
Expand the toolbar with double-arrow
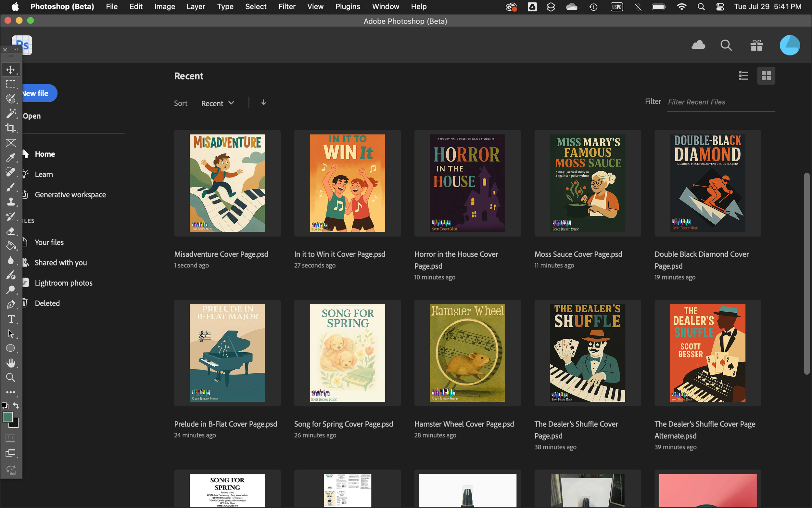coord(16,50)
